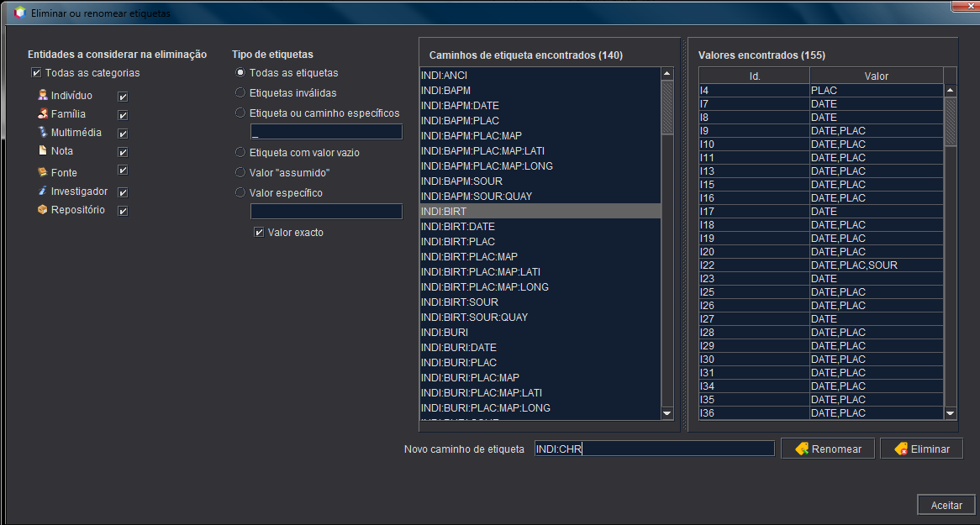980x525 pixels.
Task: Click the Nota entity icon
Action: click(43, 151)
